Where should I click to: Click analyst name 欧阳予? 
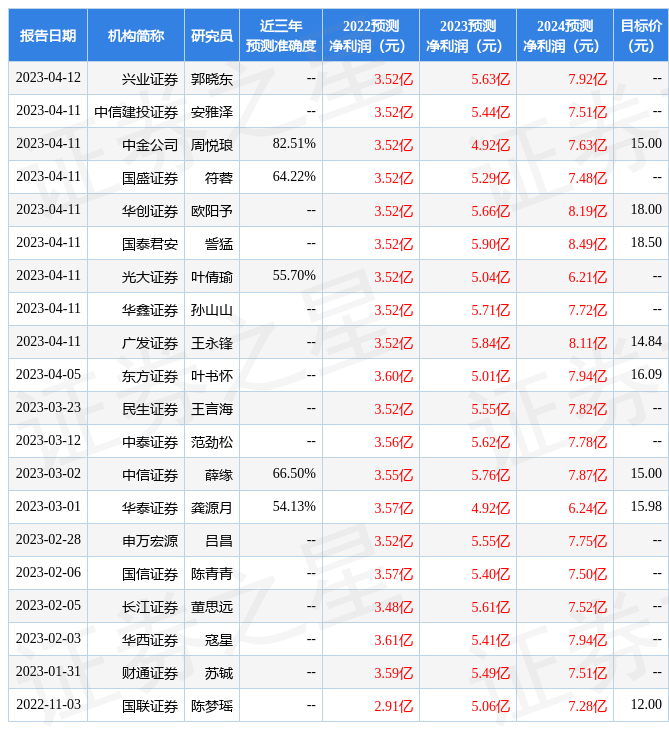[212, 211]
